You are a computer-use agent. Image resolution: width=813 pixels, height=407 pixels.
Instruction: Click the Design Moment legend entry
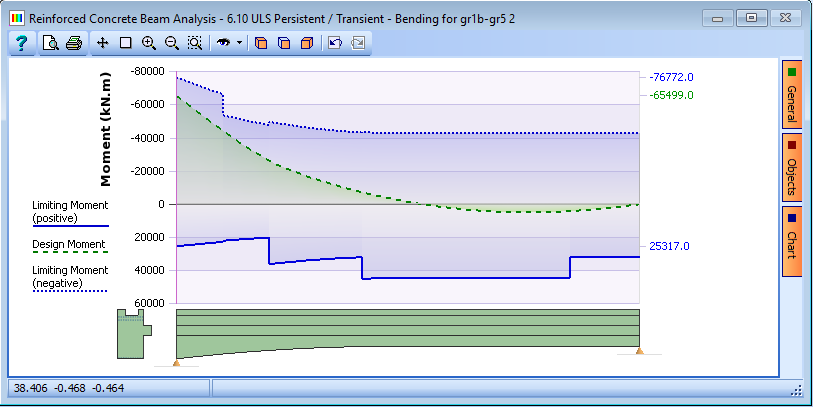[x=69, y=245]
